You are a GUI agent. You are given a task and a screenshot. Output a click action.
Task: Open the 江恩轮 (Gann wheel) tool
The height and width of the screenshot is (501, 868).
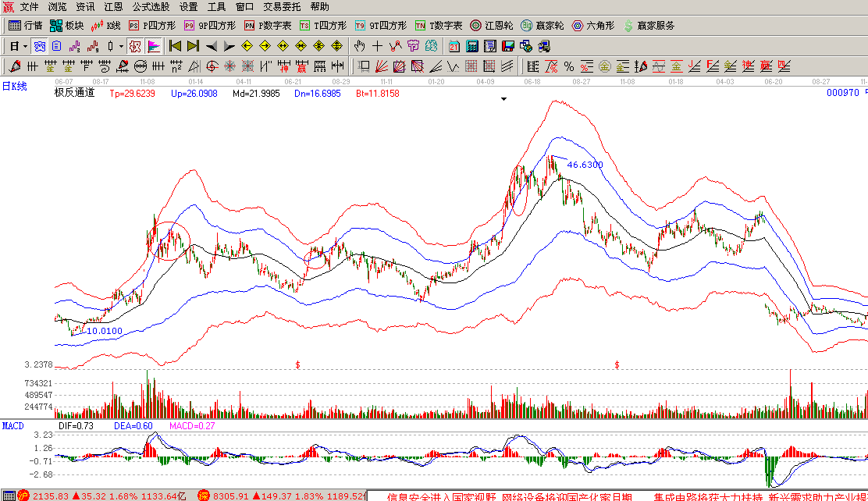[490, 26]
